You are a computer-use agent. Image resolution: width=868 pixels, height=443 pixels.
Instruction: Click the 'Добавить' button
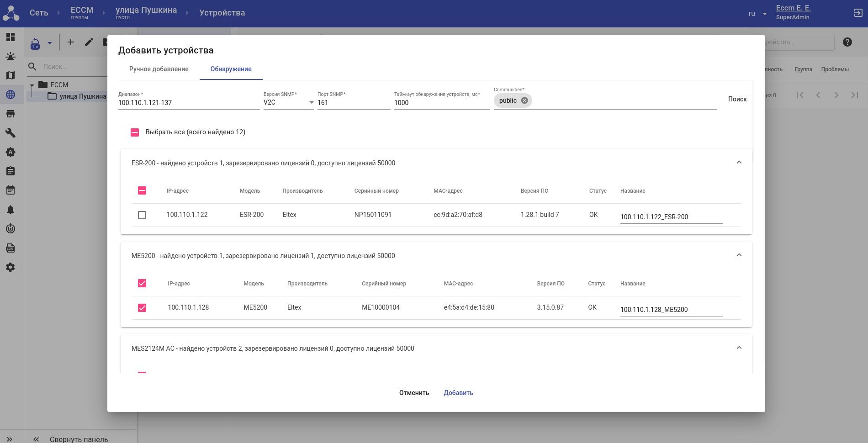tap(458, 393)
